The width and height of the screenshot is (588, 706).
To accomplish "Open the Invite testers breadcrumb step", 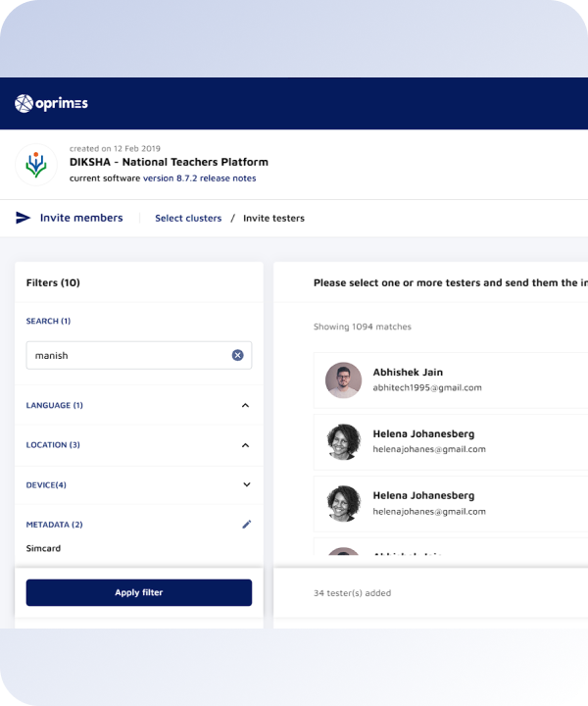I will coord(273,218).
